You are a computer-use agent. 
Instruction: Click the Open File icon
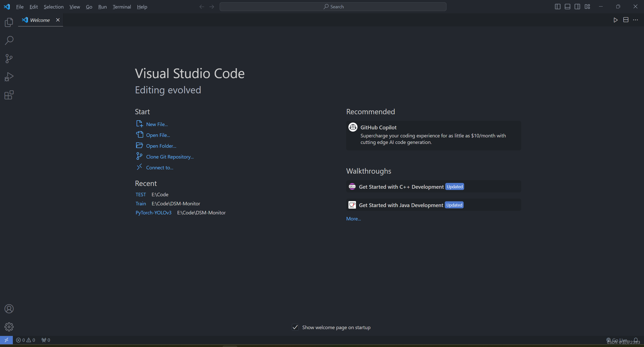tap(139, 135)
